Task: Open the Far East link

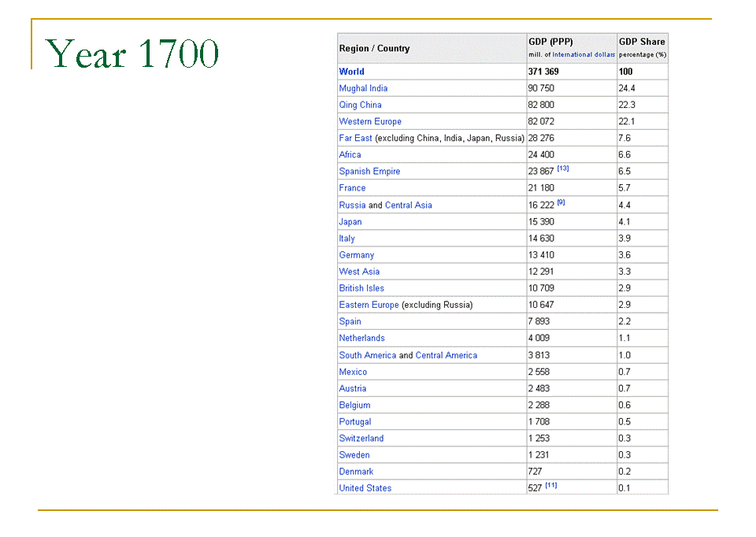Action: point(355,138)
